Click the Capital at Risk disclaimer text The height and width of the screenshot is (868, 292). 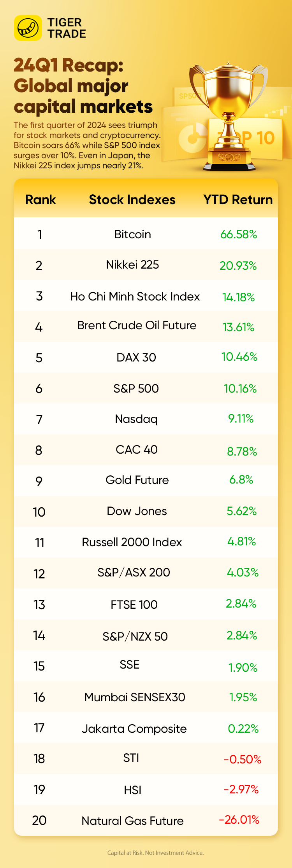pos(155,852)
